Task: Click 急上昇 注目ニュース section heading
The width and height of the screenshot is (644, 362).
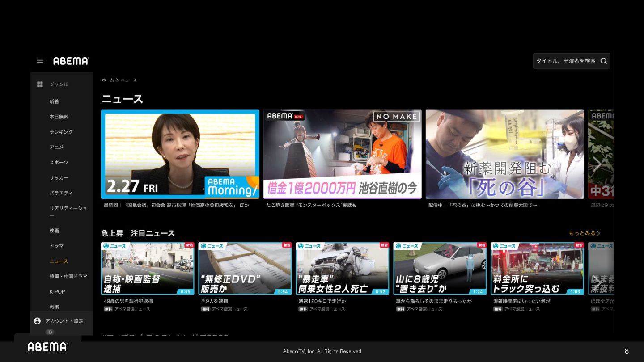Action: point(138,233)
